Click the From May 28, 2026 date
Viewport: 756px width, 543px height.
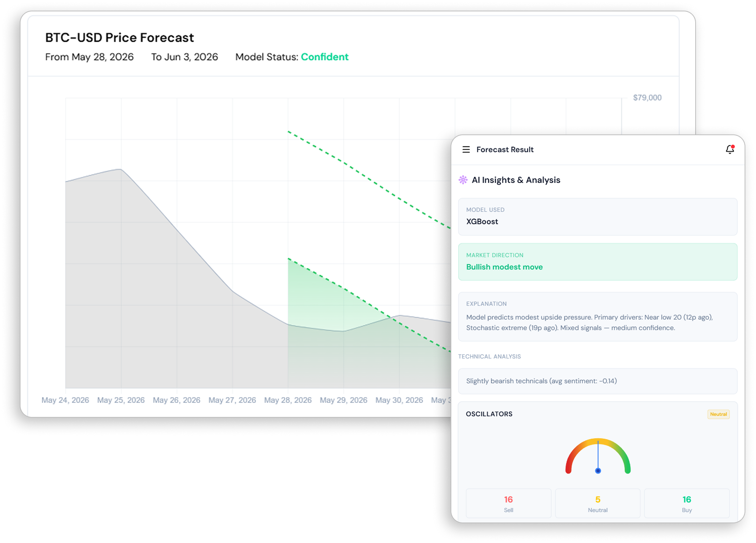pos(89,57)
